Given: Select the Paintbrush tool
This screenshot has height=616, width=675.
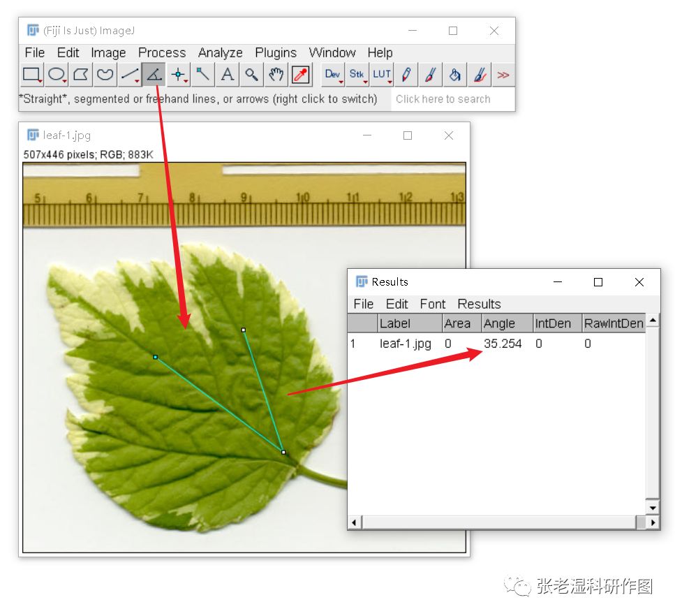Looking at the screenshot, I should point(431,75).
